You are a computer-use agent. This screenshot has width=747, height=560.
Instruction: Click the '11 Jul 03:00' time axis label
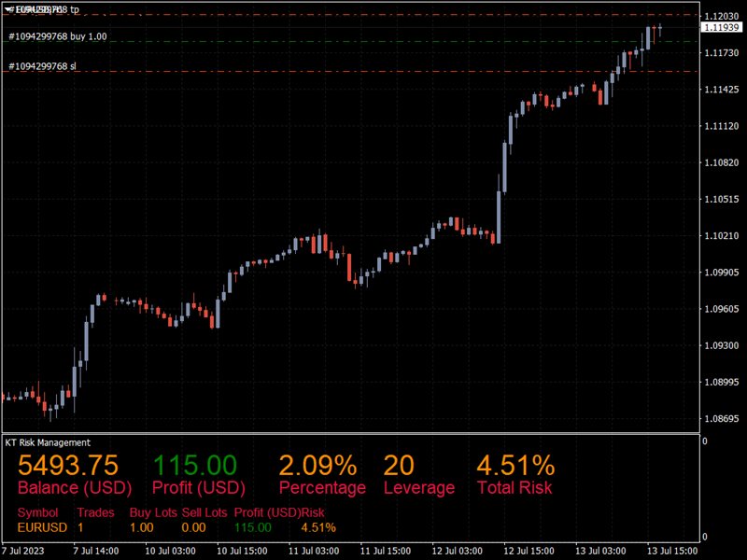click(x=314, y=551)
